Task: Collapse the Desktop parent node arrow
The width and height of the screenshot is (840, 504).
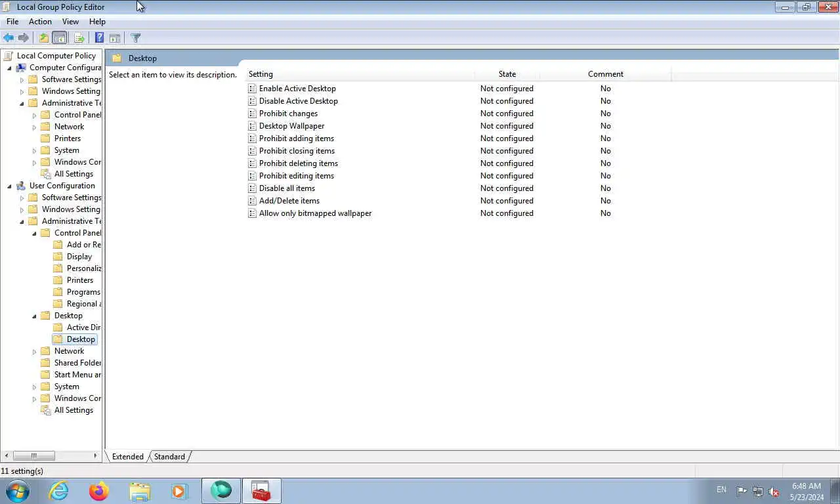Action: coord(34,316)
